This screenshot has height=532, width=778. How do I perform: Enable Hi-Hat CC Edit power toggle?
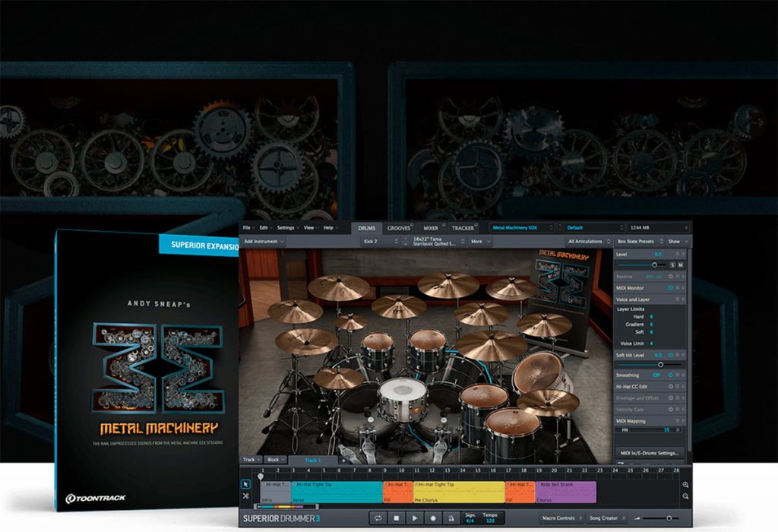tap(670, 387)
